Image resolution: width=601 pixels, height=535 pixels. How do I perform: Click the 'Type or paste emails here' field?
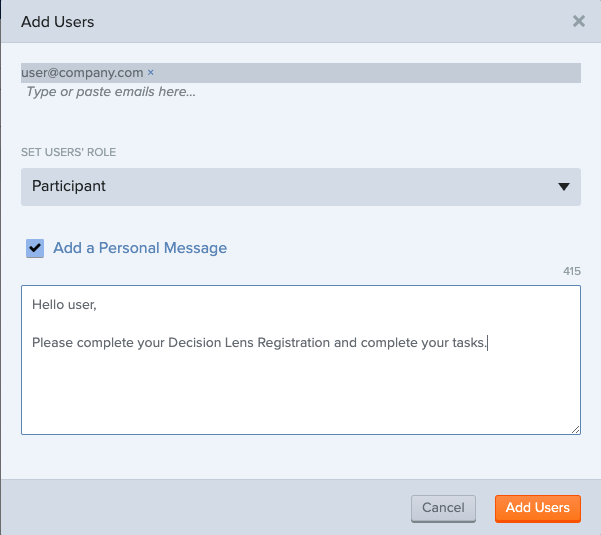coord(110,92)
